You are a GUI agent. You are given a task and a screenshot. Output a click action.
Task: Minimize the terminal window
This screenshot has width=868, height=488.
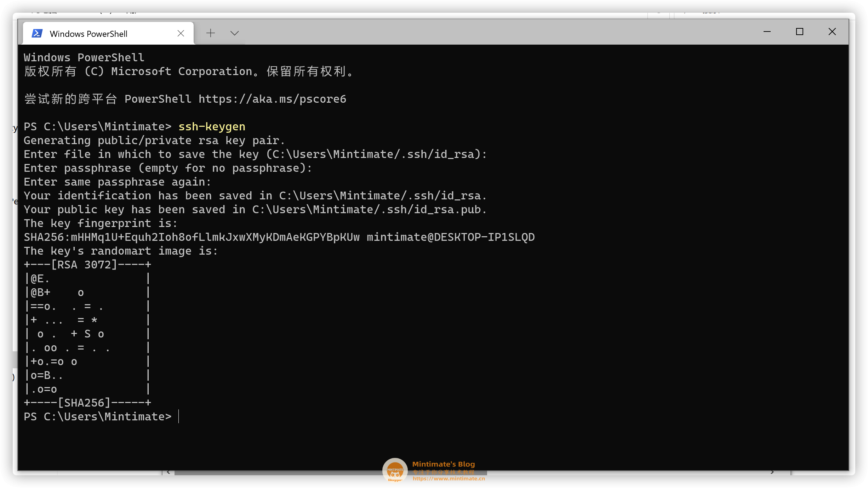(x=767, y=32)
